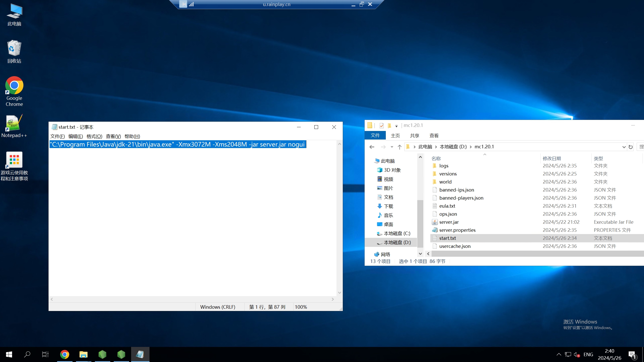Sort files by 修改日期 column header

coord(552,158)
